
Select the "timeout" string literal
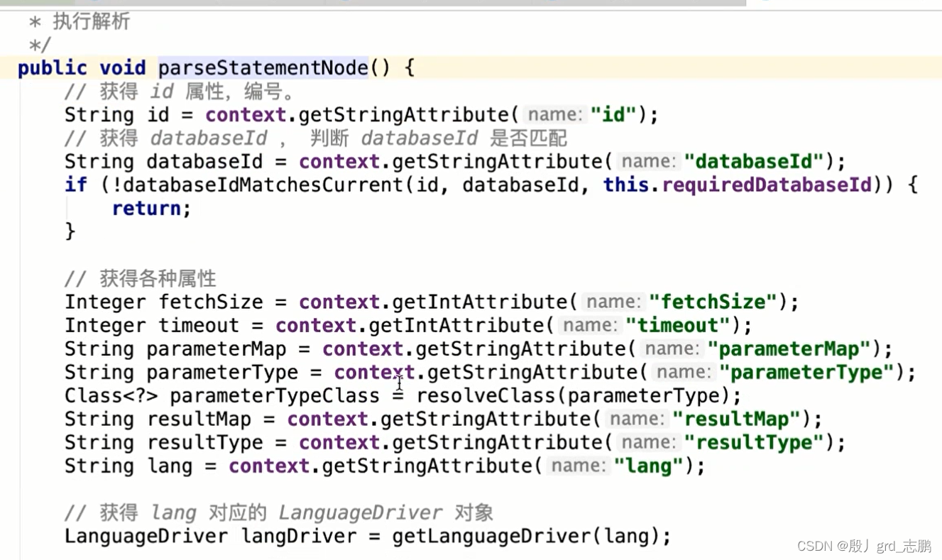[x=677, y=325]
